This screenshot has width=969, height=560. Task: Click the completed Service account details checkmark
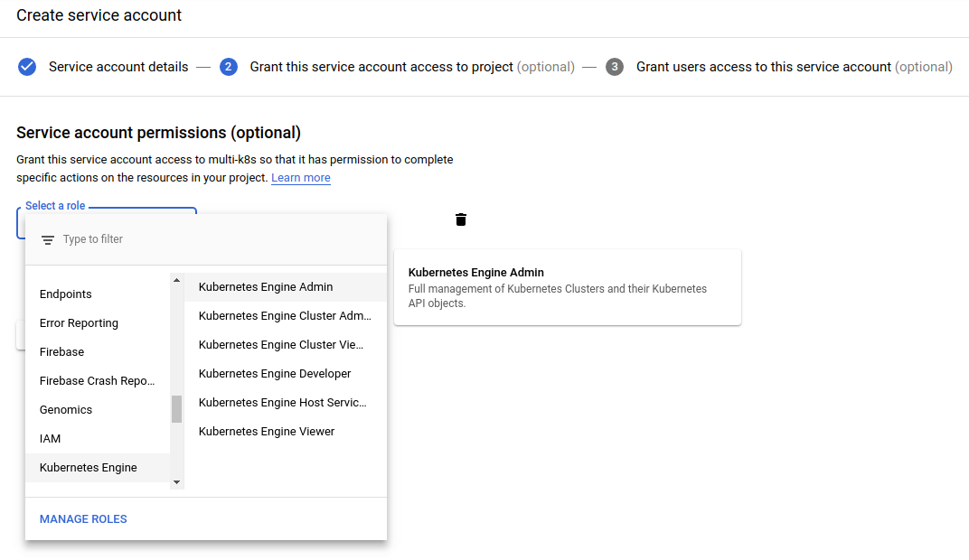[26, 67]
